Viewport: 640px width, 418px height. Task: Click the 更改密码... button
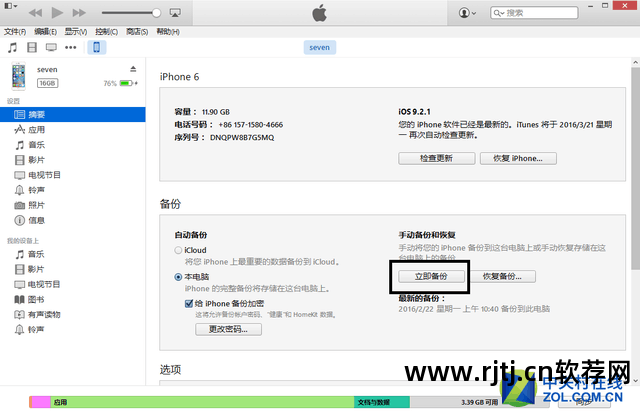pyautogui.click(x=229, y=329)
